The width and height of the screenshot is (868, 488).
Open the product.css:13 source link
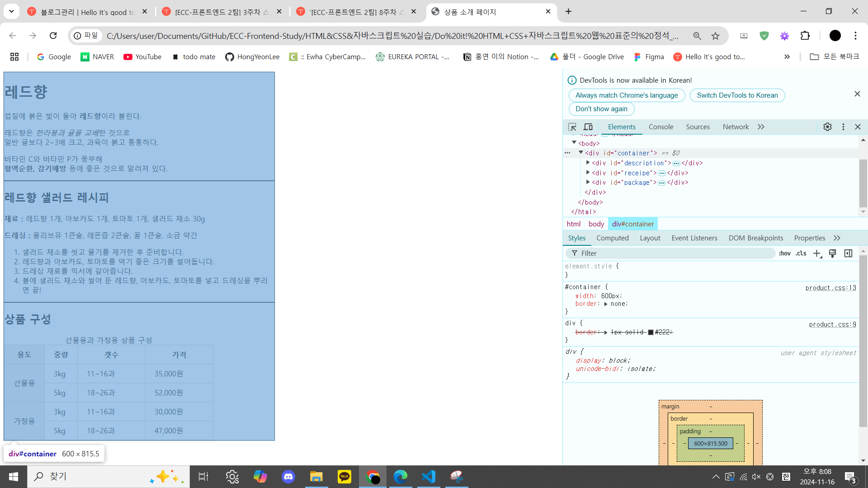(x=830, y=288)
